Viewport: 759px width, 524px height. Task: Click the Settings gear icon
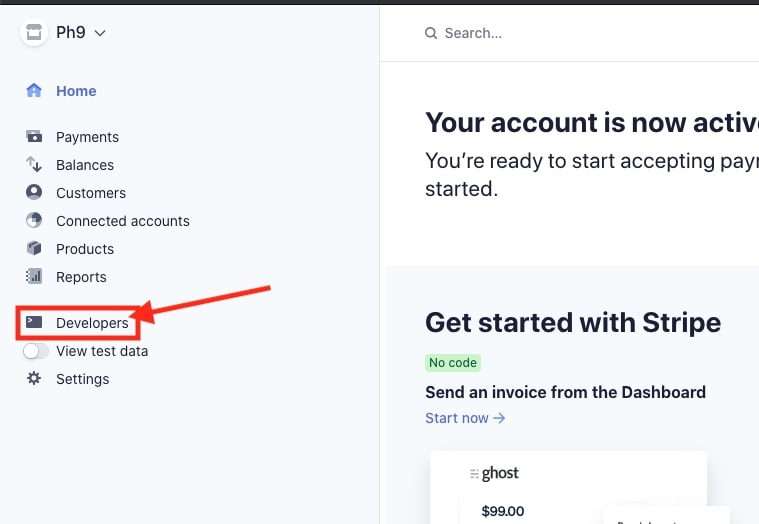[34, 379]
